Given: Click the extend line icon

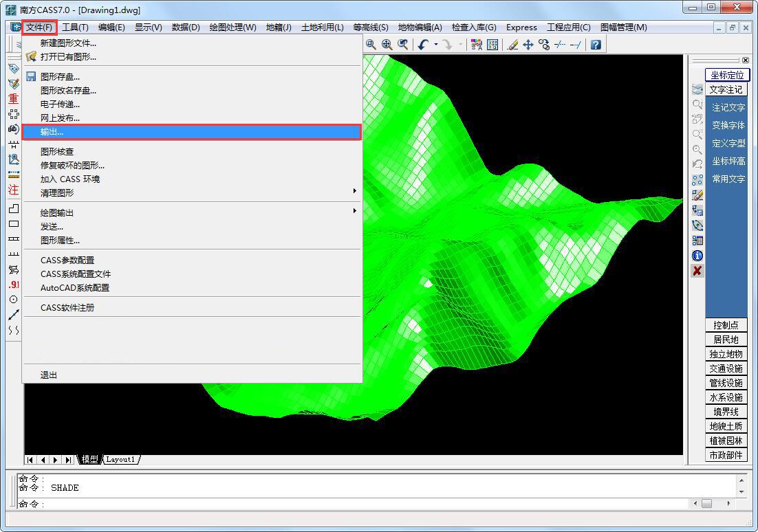Looking at the screenshot, I should pos(575,45).
